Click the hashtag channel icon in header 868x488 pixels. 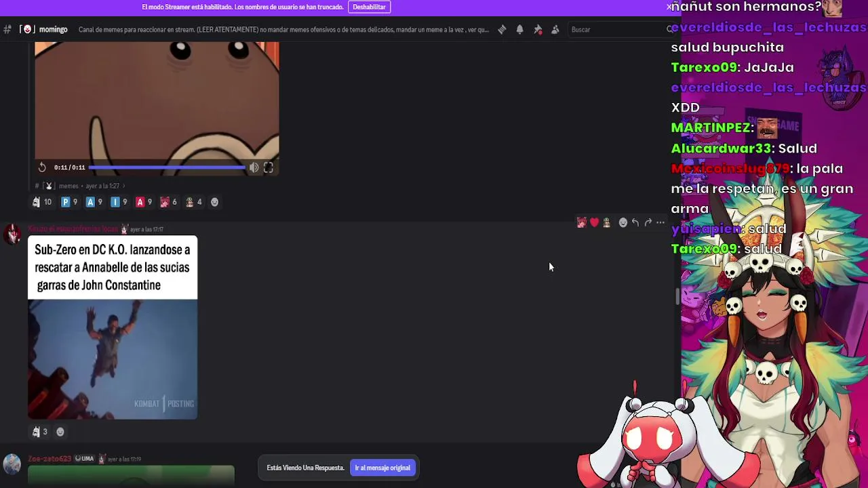[7, 30]
